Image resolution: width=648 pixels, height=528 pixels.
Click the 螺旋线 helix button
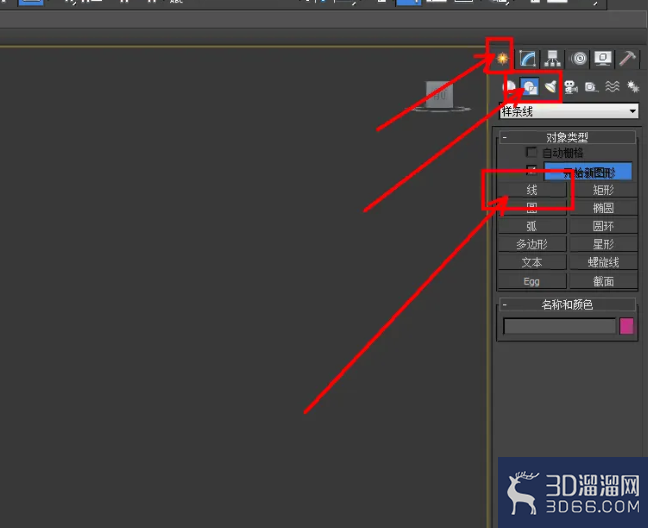(x=603, y=262)
